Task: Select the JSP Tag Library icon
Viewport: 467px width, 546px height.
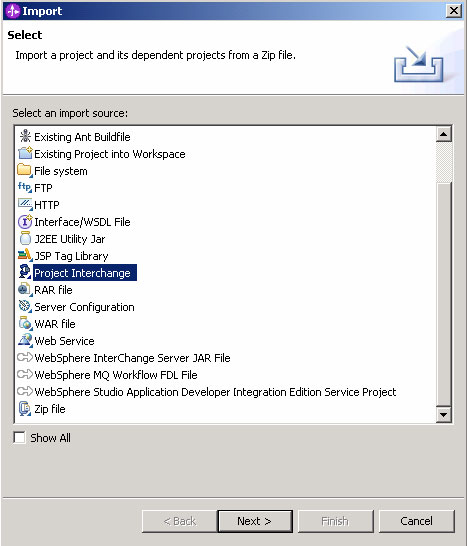Action: pos(25,256)
